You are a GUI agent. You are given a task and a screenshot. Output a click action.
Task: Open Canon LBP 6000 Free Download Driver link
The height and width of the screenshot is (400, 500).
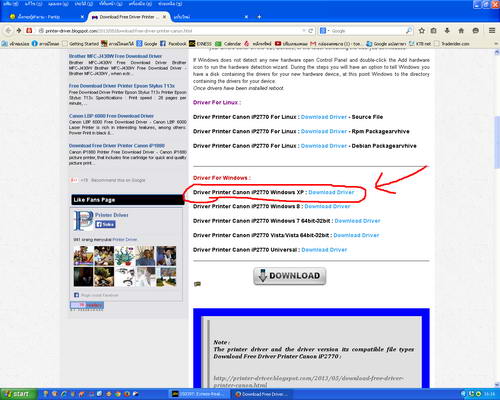(111, 116)
